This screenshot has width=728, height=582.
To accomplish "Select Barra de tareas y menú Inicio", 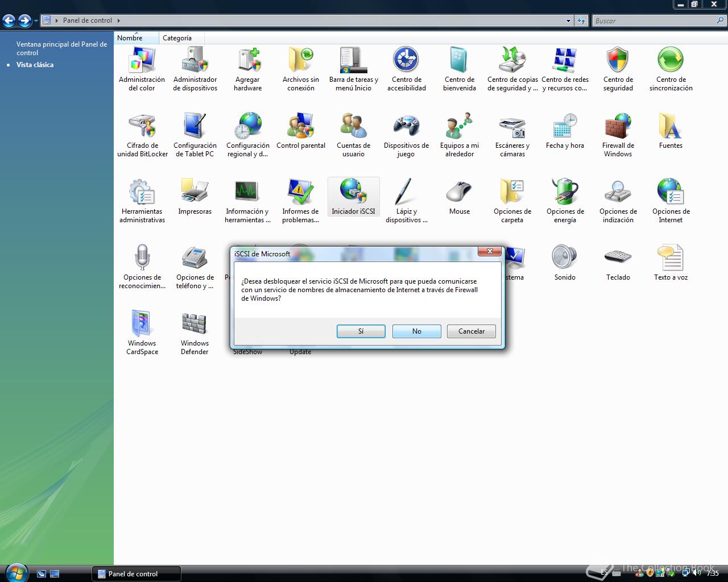I will 354,69.
